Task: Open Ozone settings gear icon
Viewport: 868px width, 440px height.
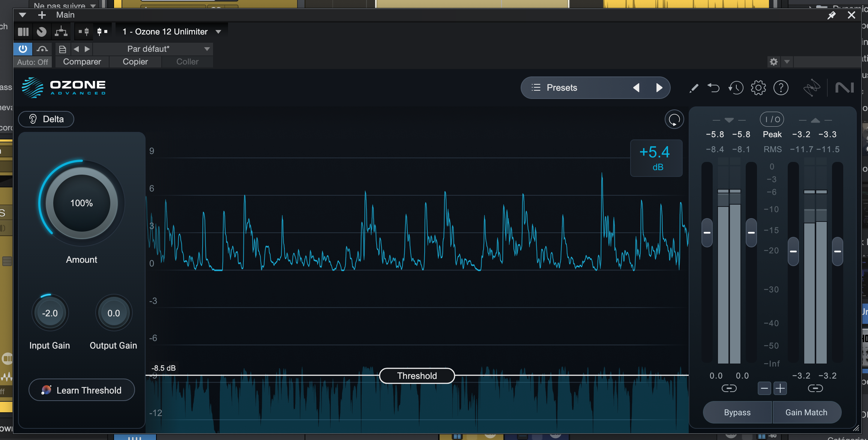Action: coord(758,88)
